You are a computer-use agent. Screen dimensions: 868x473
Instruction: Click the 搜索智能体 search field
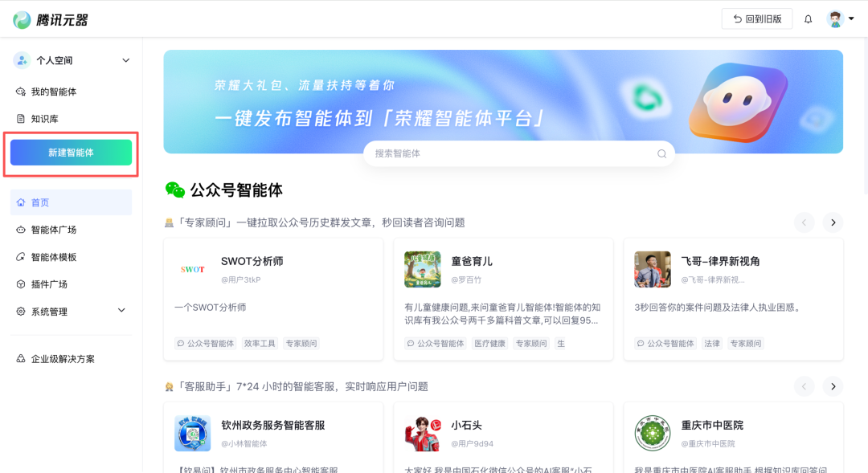(518, 153)
